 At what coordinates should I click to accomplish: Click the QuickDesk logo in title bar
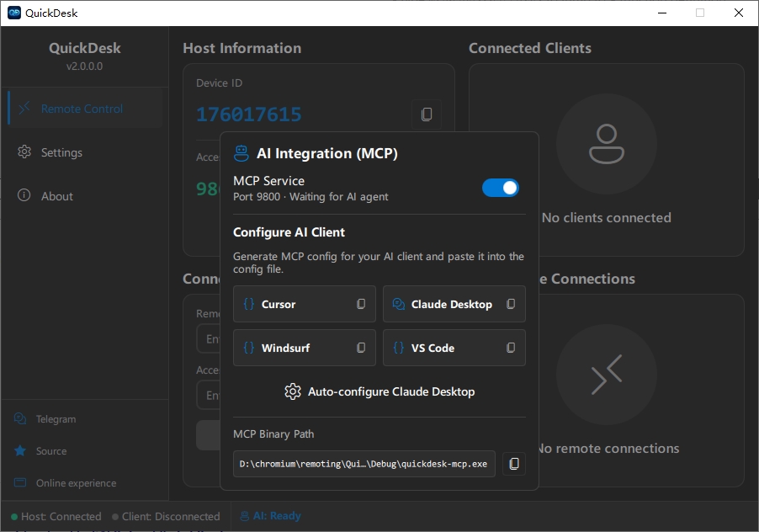13,13
